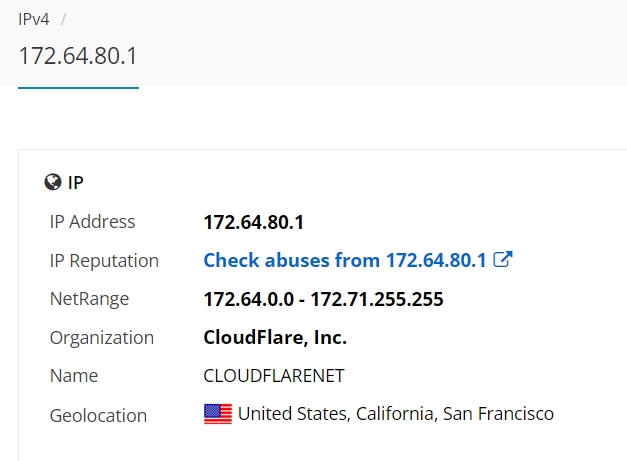Click the globe icon beside IP heading
Viewport: 627px width, 461px height.
(x=52, y=182)
